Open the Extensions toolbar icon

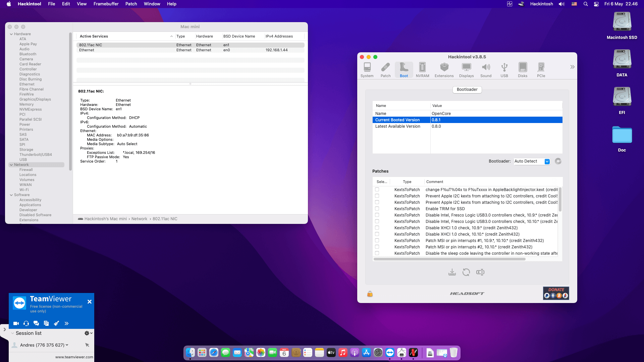point(444,70)
